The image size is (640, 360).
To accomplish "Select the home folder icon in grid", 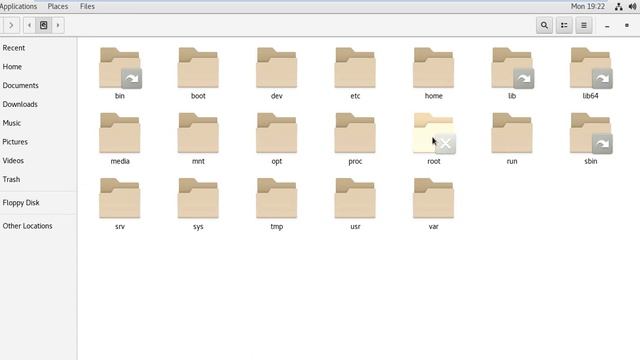I will click(x=433, y=68).
